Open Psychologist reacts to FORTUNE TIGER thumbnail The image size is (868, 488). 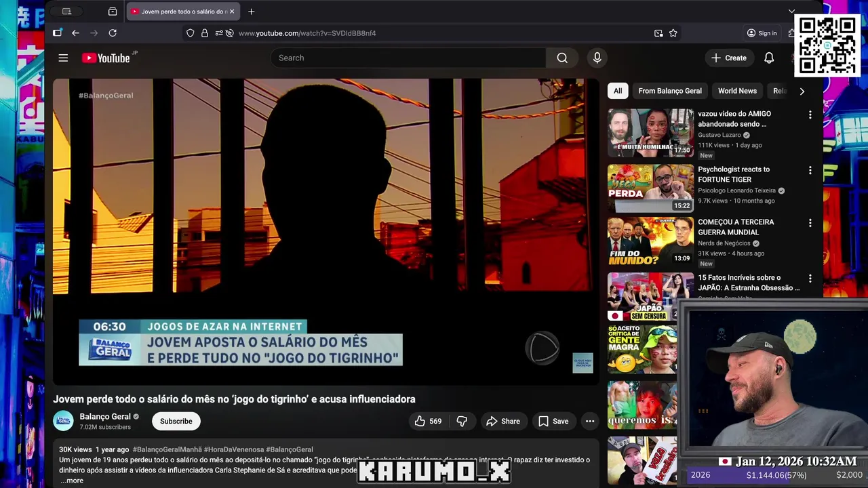[651, 188]
